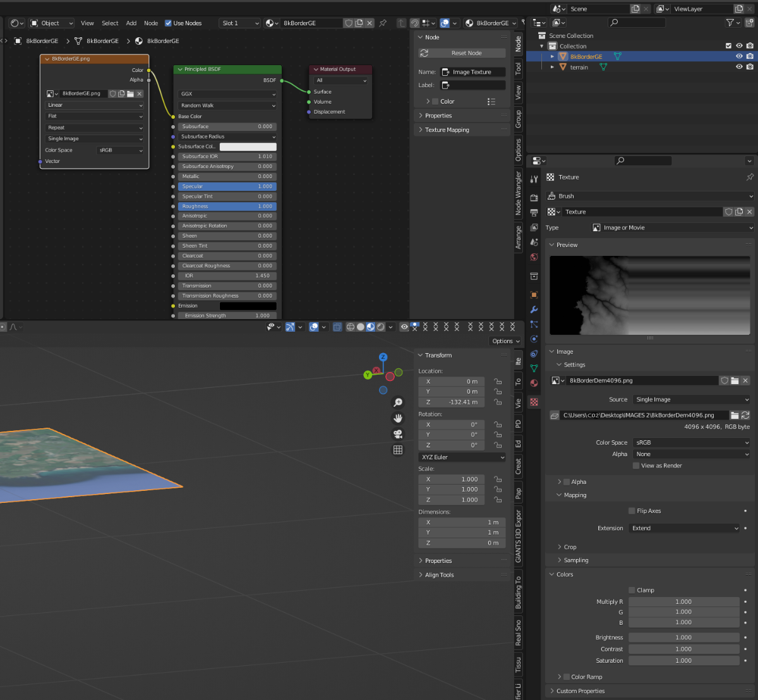Open the XYZ Euler rotation mode dropdown
Viewport: 758px width, 700px height.
pyautogui.click(x=462, y=457)
